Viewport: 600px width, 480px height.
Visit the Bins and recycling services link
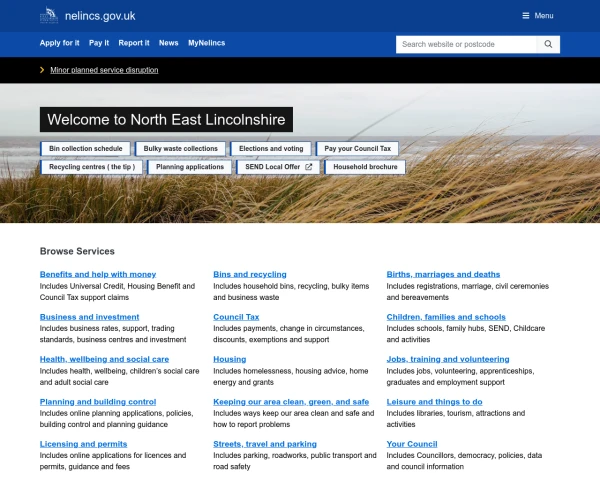click(x=250, y=274)
